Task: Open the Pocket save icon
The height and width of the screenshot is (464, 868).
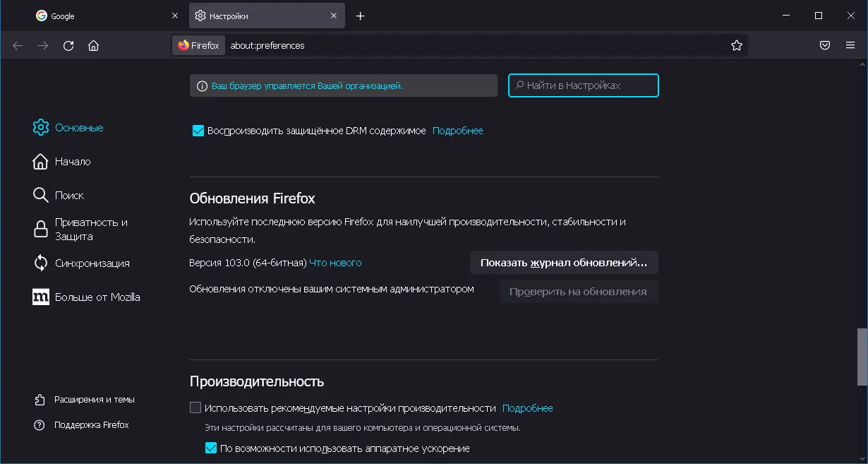Action: [824, 46]
